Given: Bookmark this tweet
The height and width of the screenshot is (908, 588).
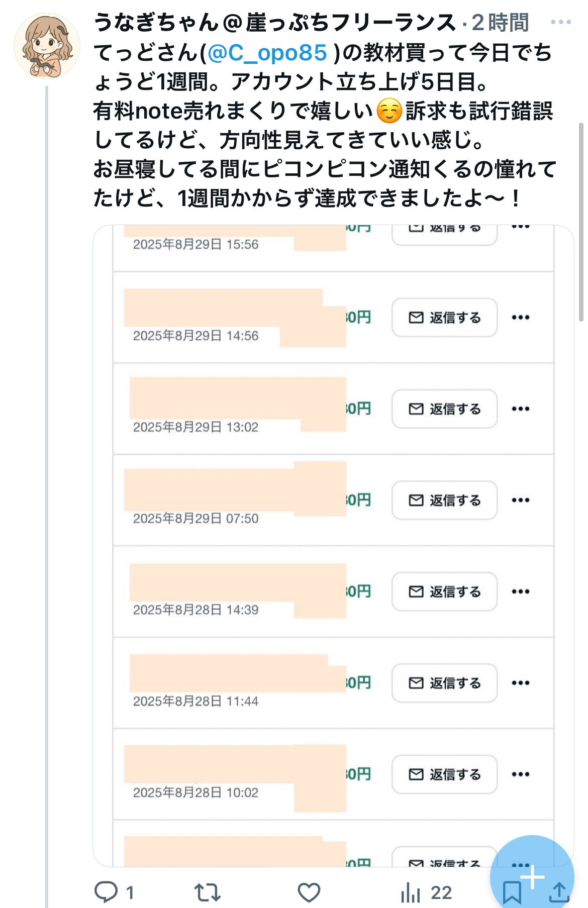Looking at the screenshot, I should 512,893.
